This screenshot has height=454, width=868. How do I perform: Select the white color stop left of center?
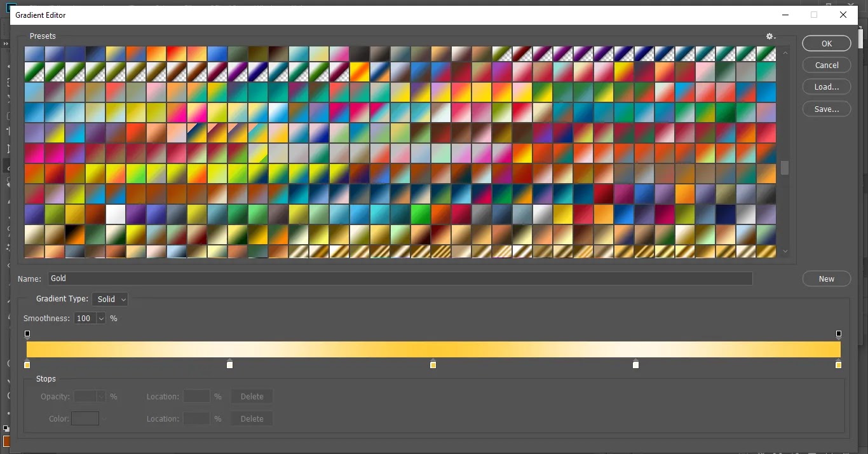tap(230, 364)
